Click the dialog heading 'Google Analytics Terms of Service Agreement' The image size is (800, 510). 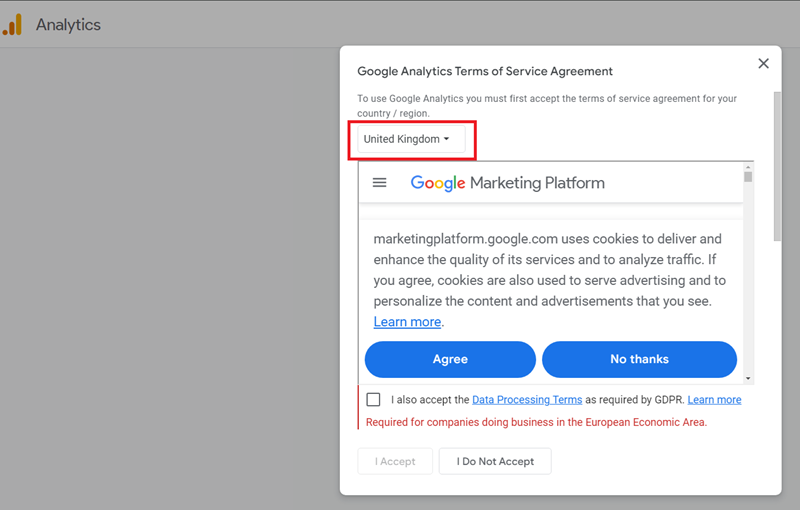485,71
